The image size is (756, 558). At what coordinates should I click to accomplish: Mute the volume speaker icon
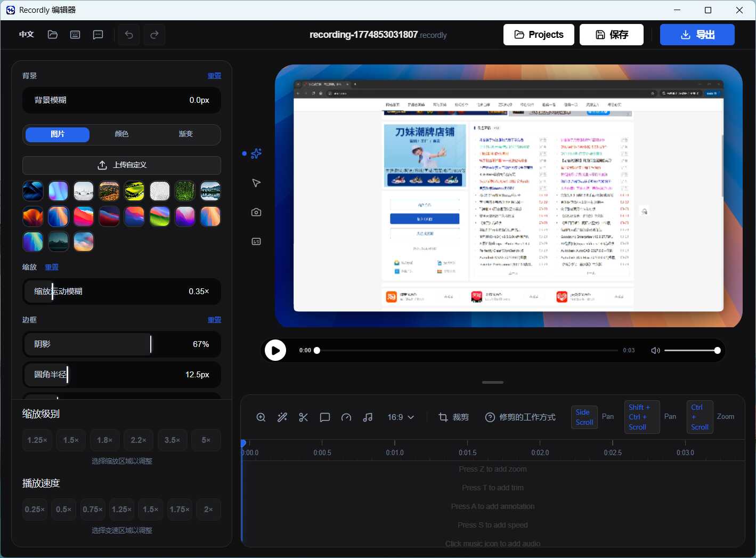point(655,350)
